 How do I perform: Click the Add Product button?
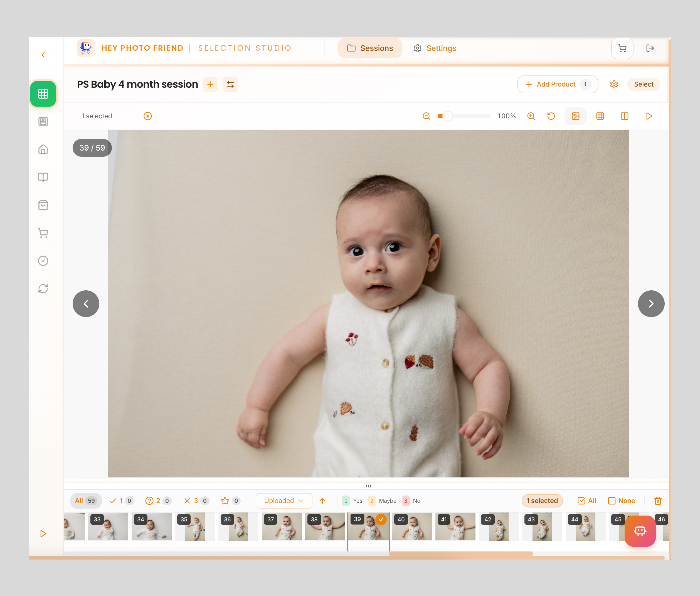pos(557,84)
